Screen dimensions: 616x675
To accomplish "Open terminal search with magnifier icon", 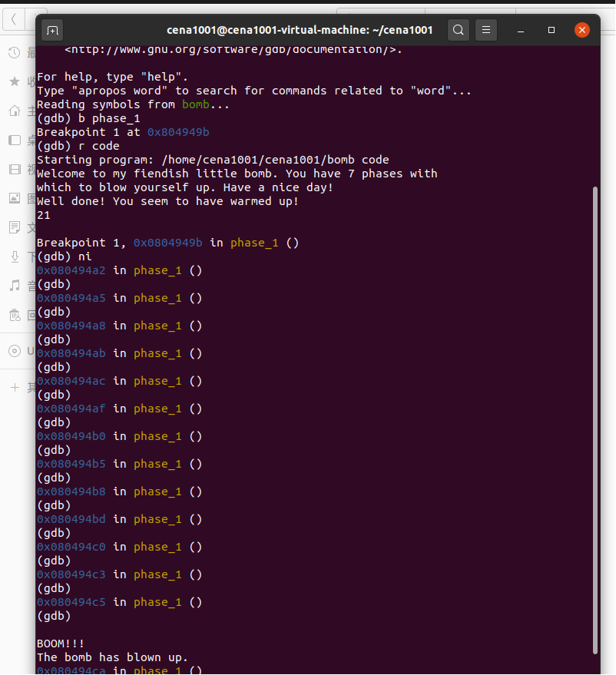I will click(459, 30).
